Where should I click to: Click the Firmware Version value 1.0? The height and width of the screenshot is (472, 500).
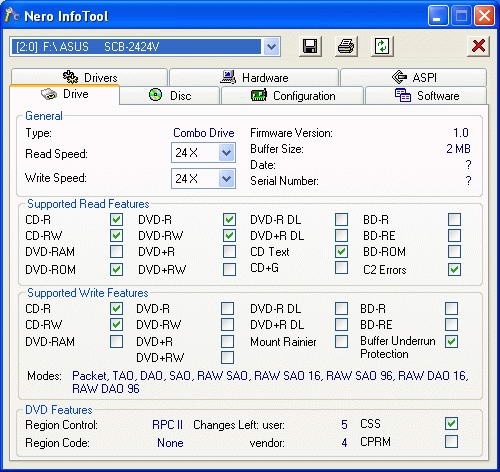(x=461, y=133)
